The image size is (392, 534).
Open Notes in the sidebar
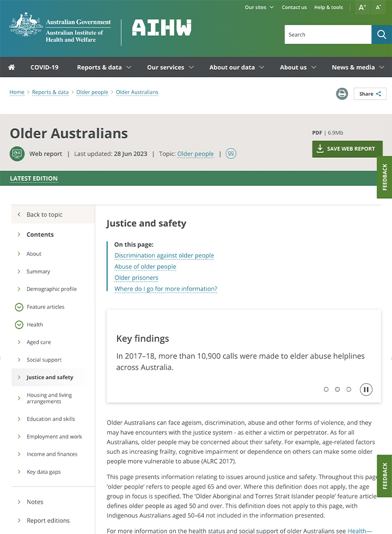click(x=35, y=502)
